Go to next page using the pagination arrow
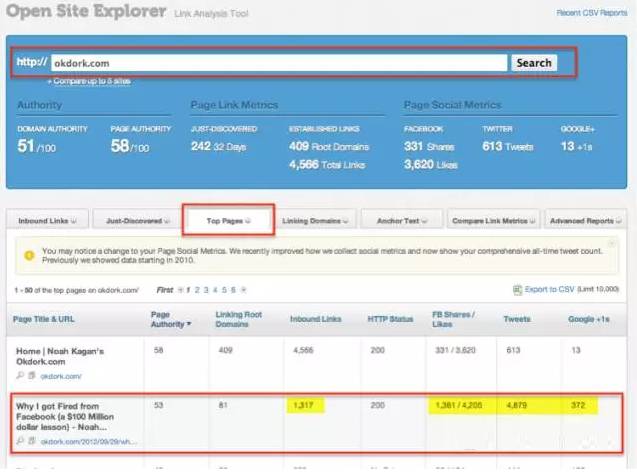This screenshot has height=472, width=637. pos(243,290)
